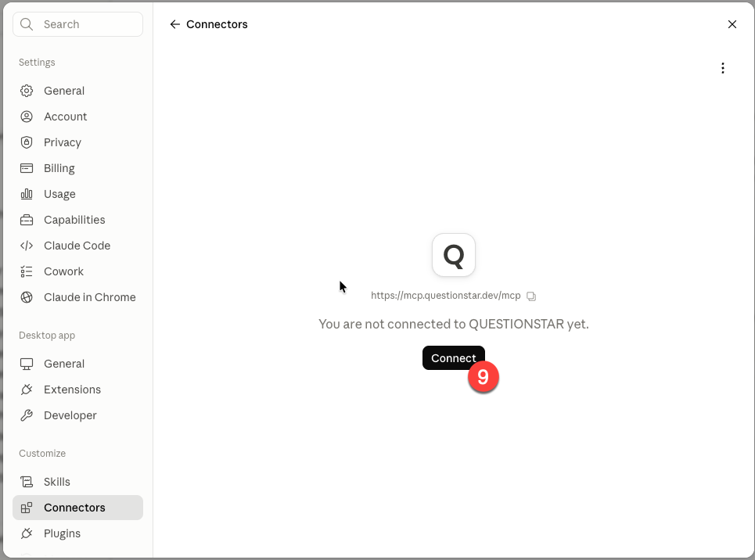Click the Plugins plug icon
This screenshot has width=755, height=560.
pyautogui.click(x=27, y=533)
